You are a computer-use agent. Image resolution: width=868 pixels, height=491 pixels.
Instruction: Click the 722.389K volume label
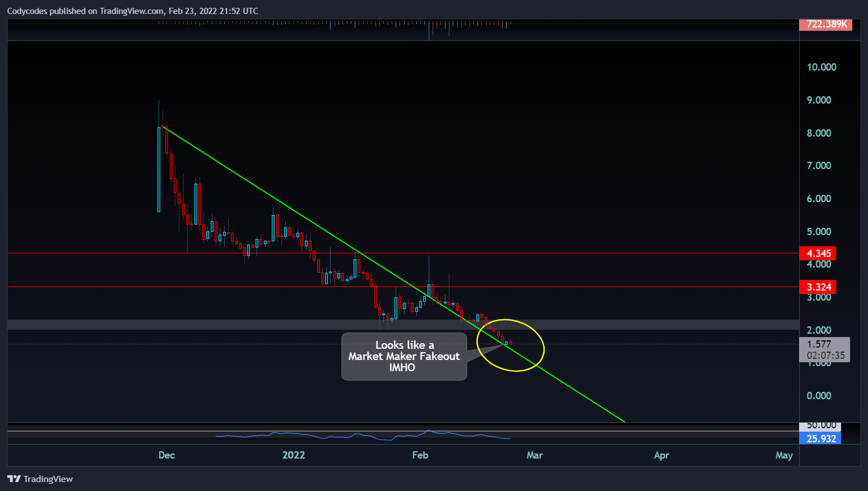[826, 24]
